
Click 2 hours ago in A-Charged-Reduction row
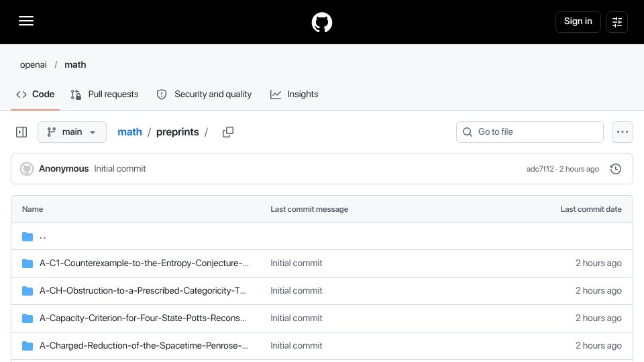[x=598, y=346]
